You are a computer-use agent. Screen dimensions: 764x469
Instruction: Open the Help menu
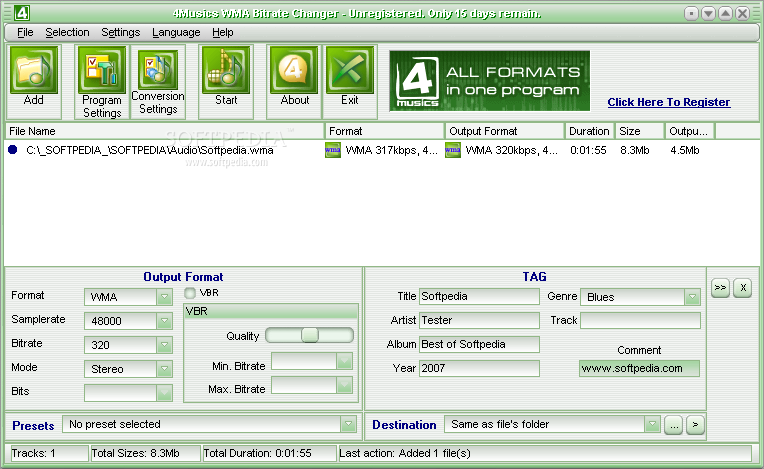[x=223, y=32]
